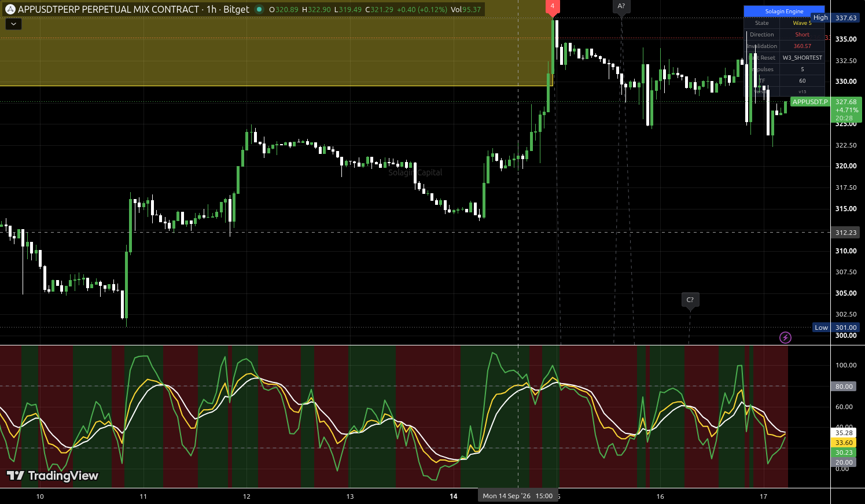Image resolution: width=865 pixels, height=504 pixels.
Task: Click the 80.00 upper band level label
Action: pos(844,387)
